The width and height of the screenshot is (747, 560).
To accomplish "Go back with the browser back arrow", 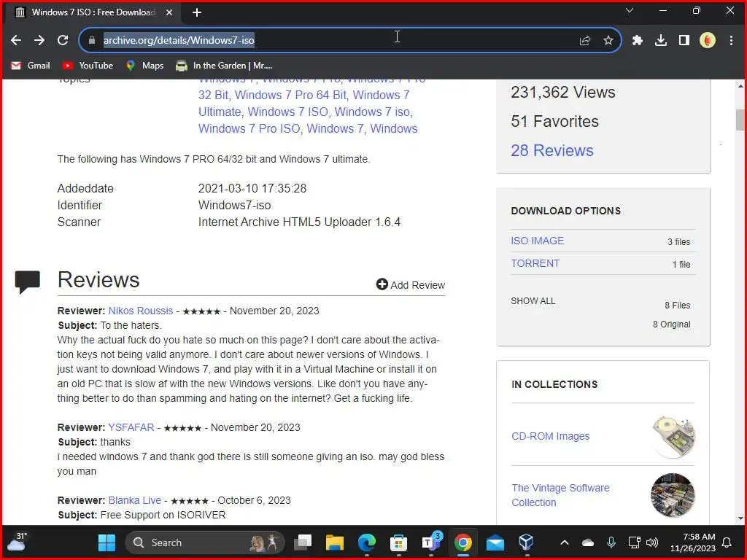I will click(x=16, y=41).
